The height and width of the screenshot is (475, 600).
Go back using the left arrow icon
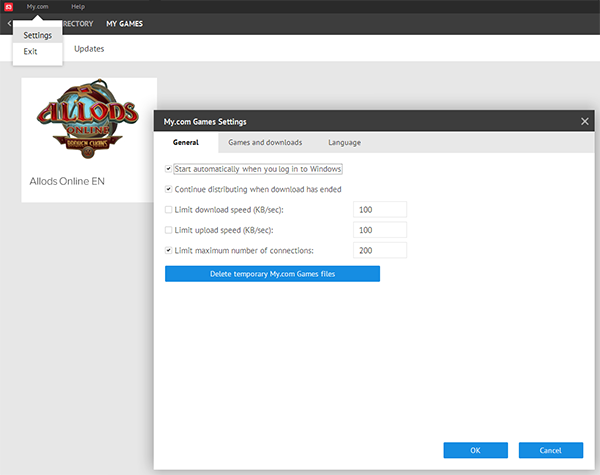[10, 23]
